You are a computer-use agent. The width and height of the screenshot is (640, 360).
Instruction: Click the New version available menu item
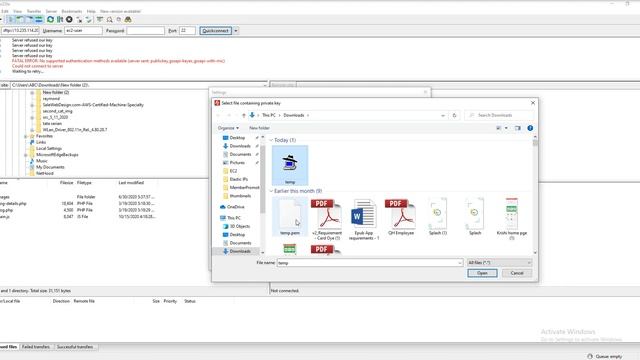pyautogui.click(x=120, y=11)
